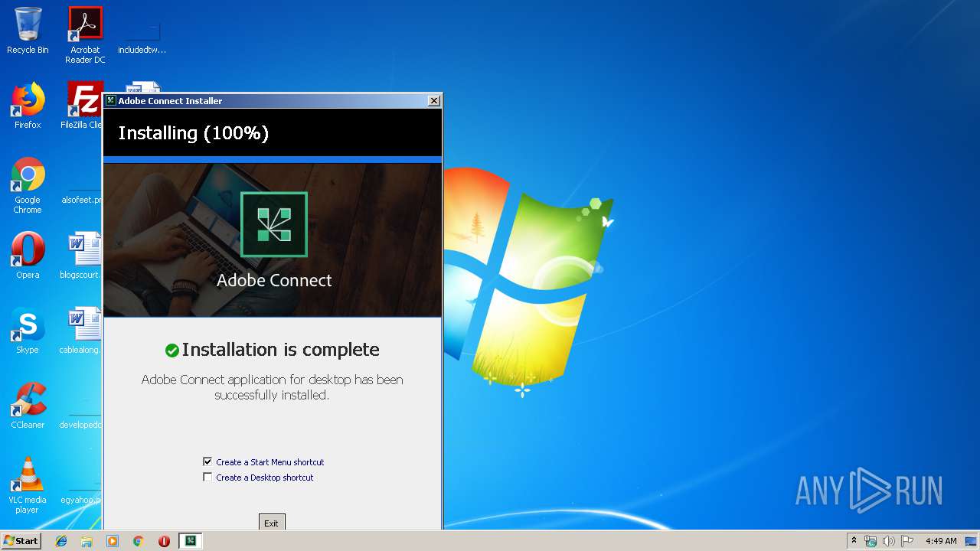Open the includedtw... desktop file
Image resolution: width=980 pixels, height=551 pixels.
coord(142,35)
